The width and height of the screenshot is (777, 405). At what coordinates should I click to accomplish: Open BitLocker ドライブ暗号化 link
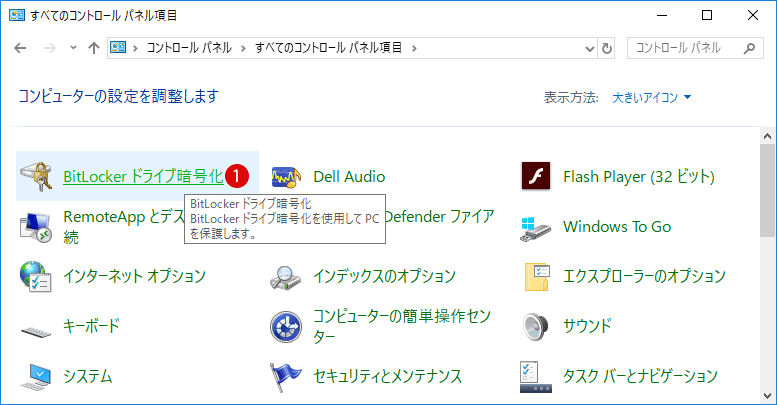pos(143,176)
